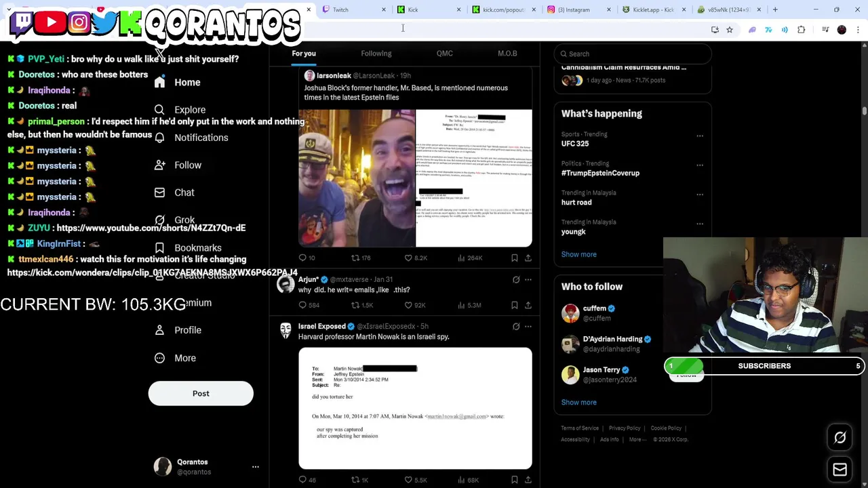The image size is (868, 488).
Task: Share the larsonleak post
Action: [528, 258]
